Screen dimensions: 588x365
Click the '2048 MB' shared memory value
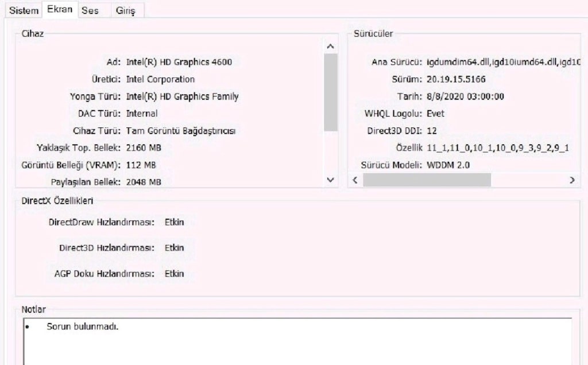coord(144,182)
